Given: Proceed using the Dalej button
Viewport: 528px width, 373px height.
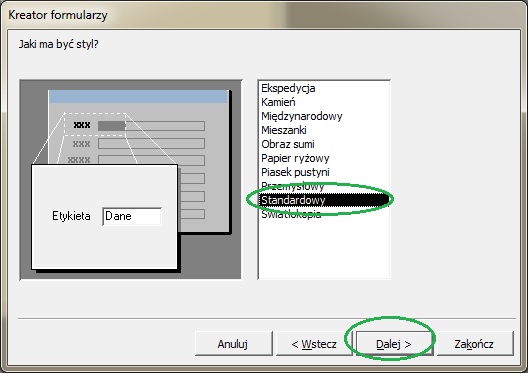Looking at the screenshot, I should 394,344.
